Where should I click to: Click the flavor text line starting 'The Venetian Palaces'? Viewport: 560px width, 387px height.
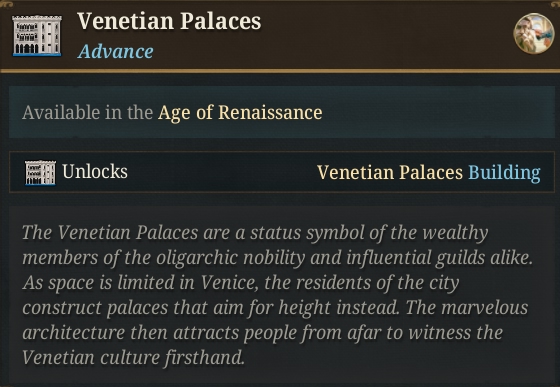pyautogui.click(x=255, y=233)
